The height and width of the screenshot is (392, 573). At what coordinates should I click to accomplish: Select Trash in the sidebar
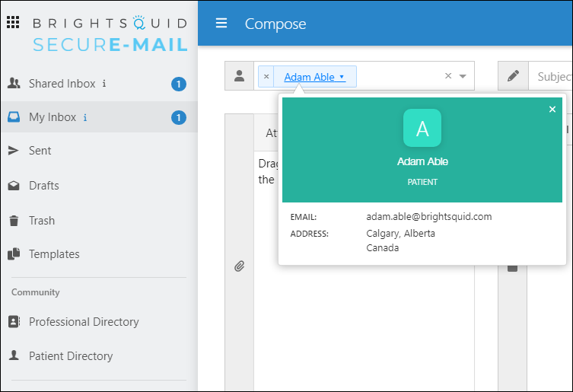tap(41, 221)
